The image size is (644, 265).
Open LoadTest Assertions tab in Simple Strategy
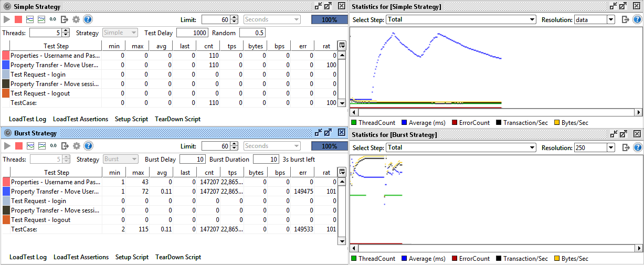(x=80, y=119)
